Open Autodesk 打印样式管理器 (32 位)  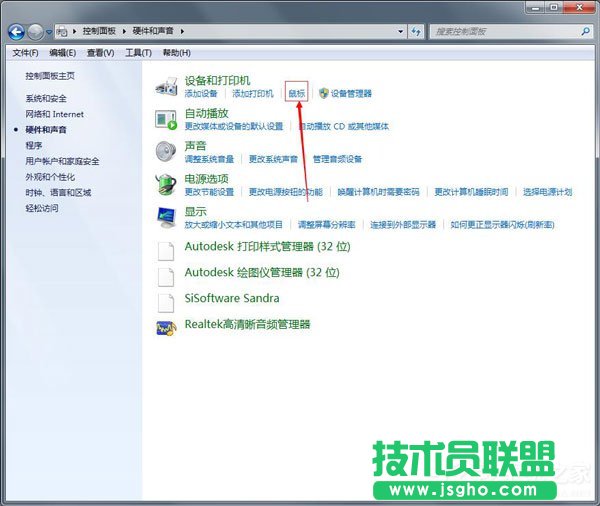(x=267, y=246)
